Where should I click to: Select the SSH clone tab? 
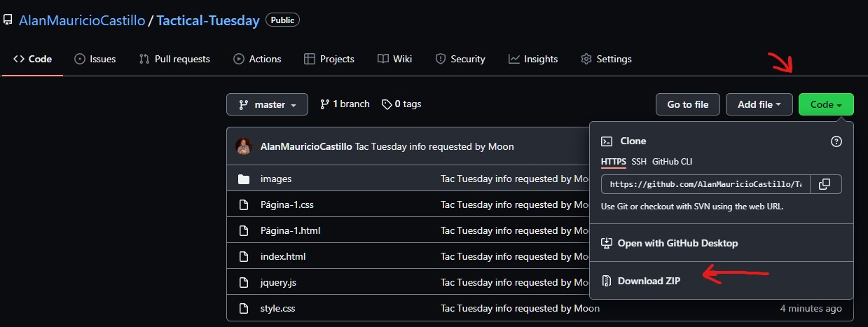[x=639, y=162]
